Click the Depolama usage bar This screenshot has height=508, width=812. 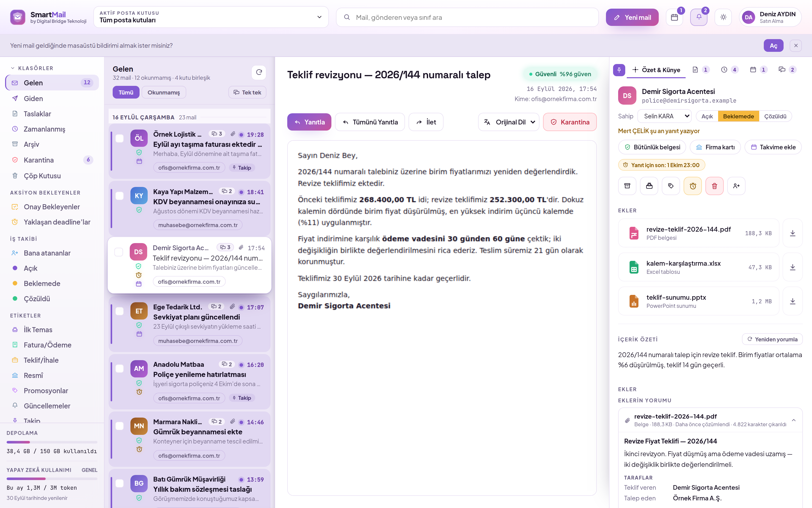pyautogui.click(x=52, y=442)
